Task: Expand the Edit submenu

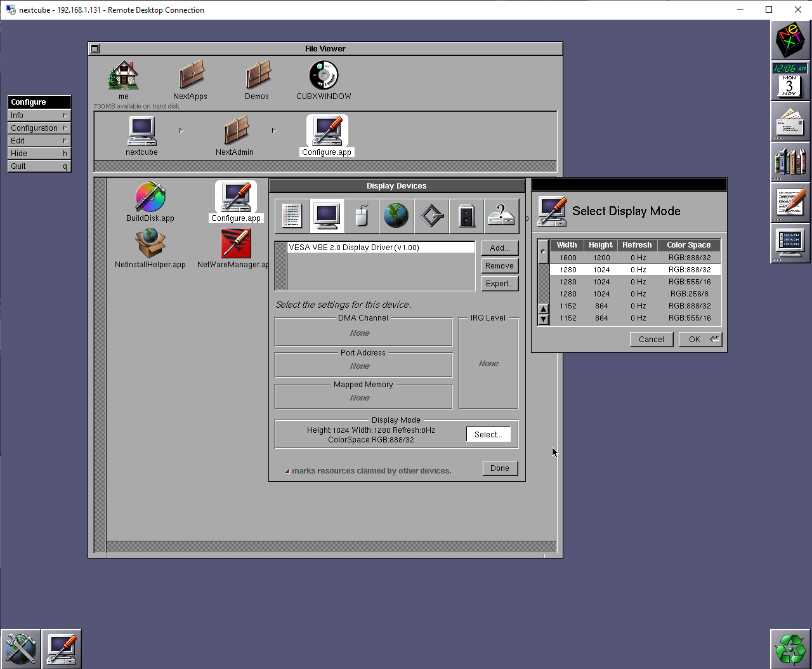Action: 39,141
